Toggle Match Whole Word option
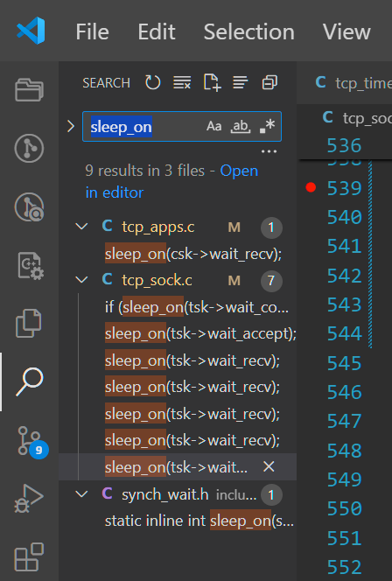This screenshot has width=392, height=581. (x=241, y=126)
